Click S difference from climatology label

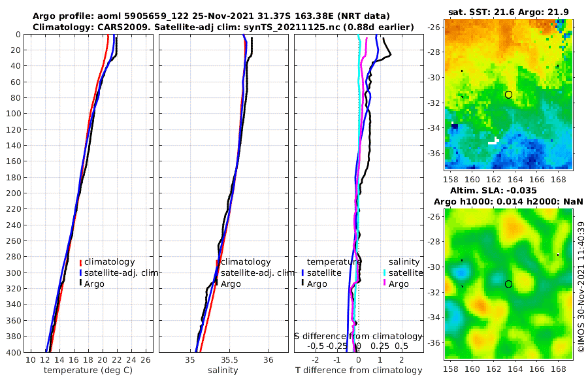tap(358, 337)
